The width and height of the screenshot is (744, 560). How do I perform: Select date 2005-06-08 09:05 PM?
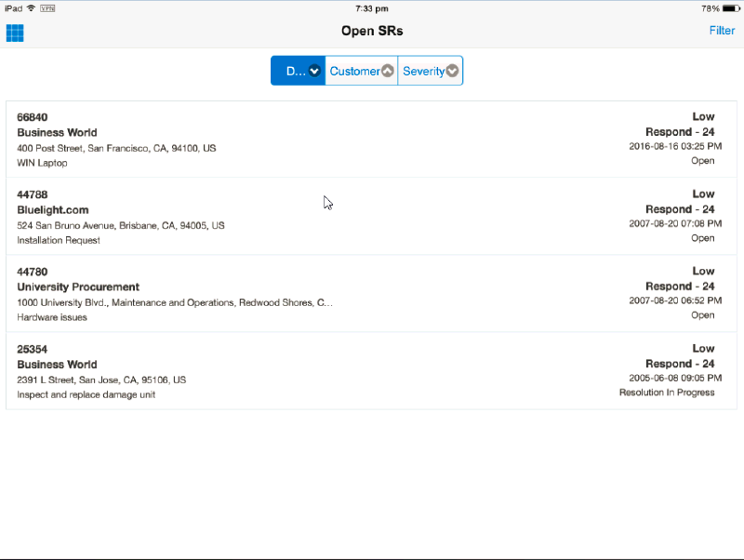pyautogui.click(x=675, y=378)
